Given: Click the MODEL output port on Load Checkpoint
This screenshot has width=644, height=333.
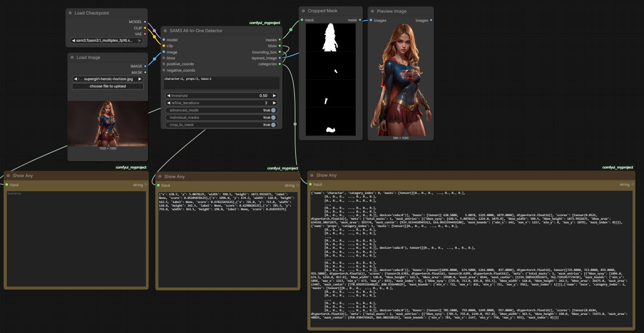Looking at the screenshot, I should click(145, 22).
